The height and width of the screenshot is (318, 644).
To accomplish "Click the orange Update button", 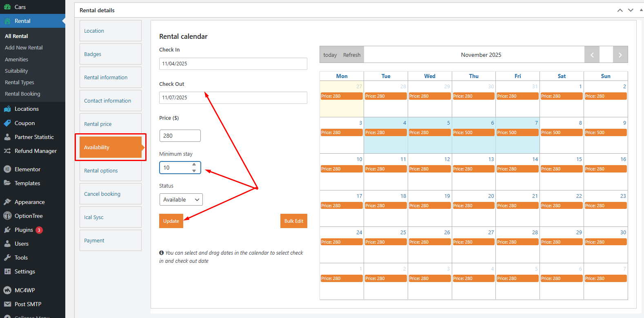I will click(x=171, y=221).
